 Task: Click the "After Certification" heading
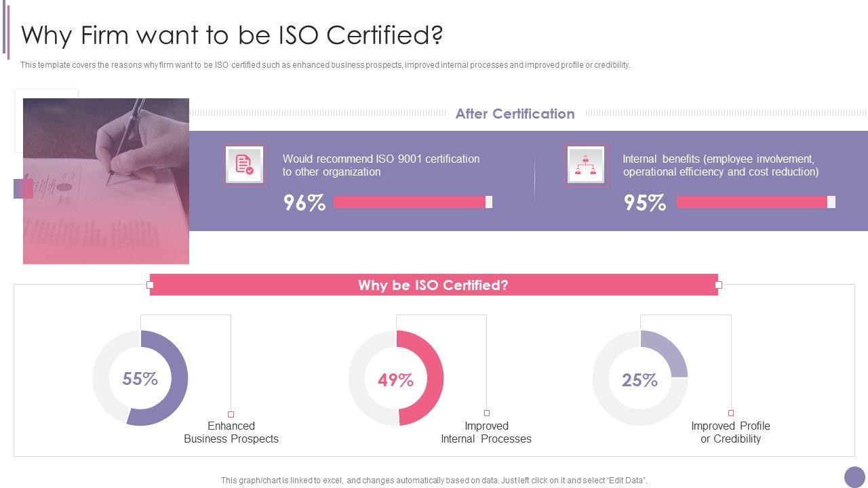pyautogui.click(x=515, y=114)
